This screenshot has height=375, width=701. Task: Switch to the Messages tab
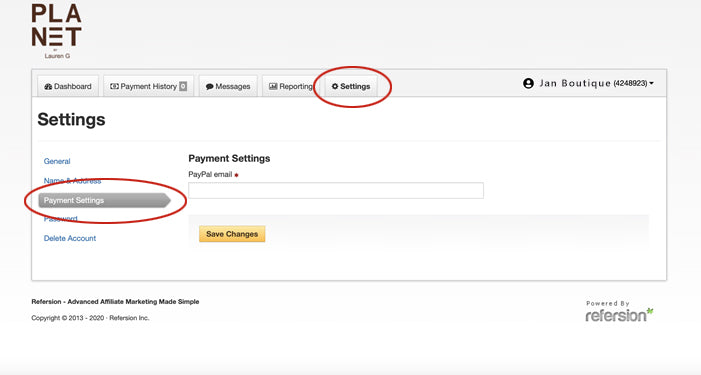(228, 86)
